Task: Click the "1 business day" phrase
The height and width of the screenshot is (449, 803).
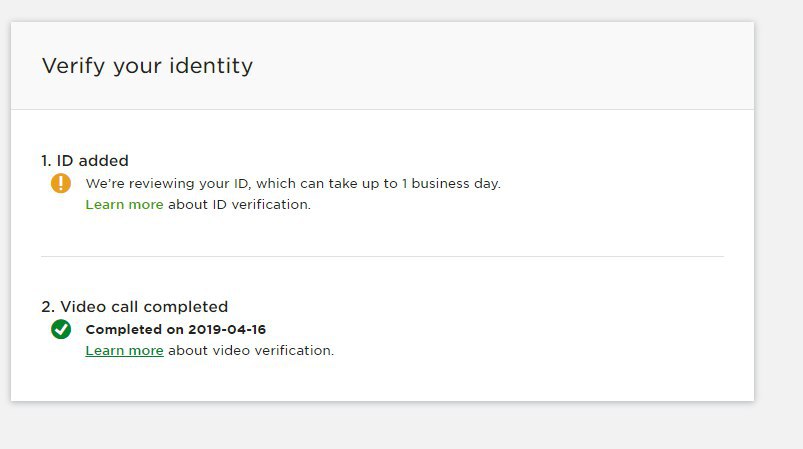Action: 454,184
